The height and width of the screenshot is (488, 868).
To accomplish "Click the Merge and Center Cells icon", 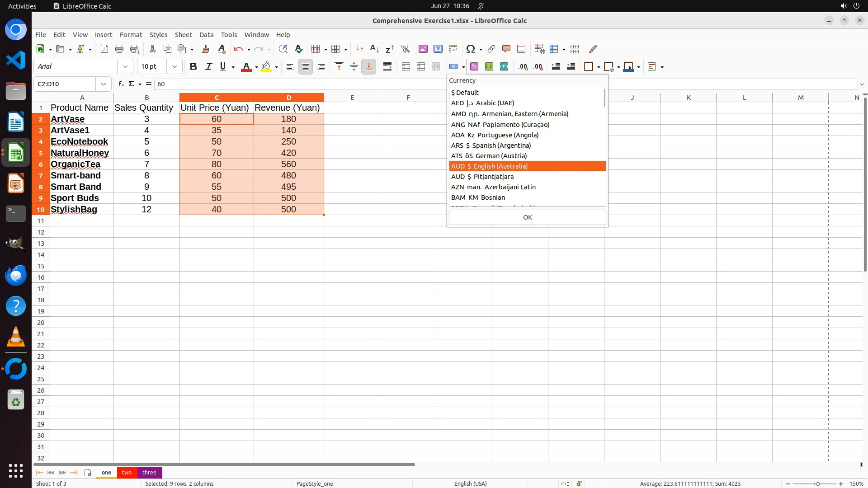I will pos(406,67).
